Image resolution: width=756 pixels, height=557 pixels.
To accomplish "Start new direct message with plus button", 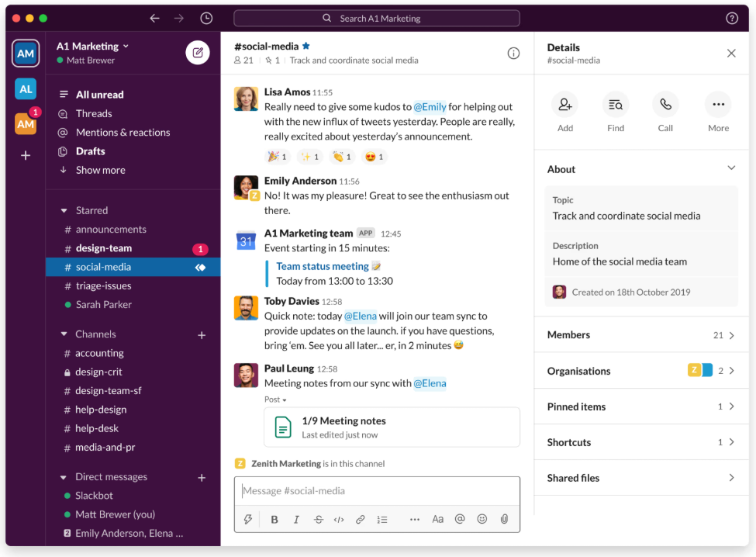I will [x=202, y=477].
